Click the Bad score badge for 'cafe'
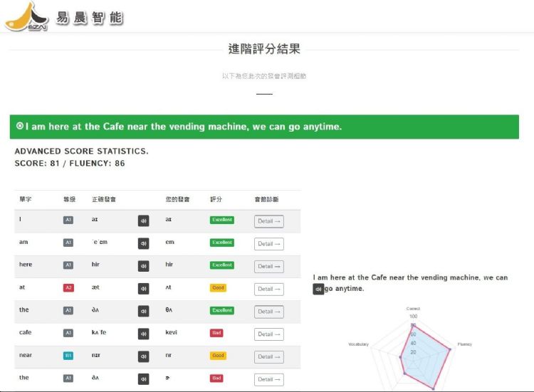This screenshot has height=392, width=534. (216, 333)
